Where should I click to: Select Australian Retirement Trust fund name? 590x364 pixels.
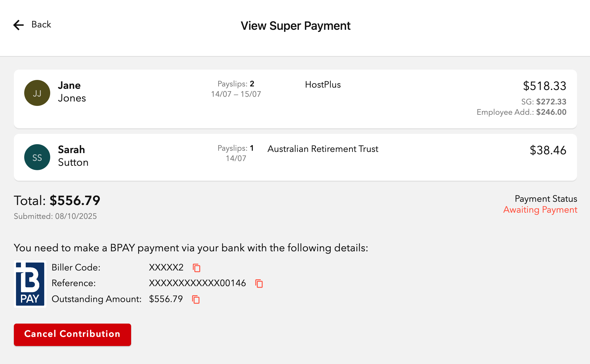(x=323, y=149)
